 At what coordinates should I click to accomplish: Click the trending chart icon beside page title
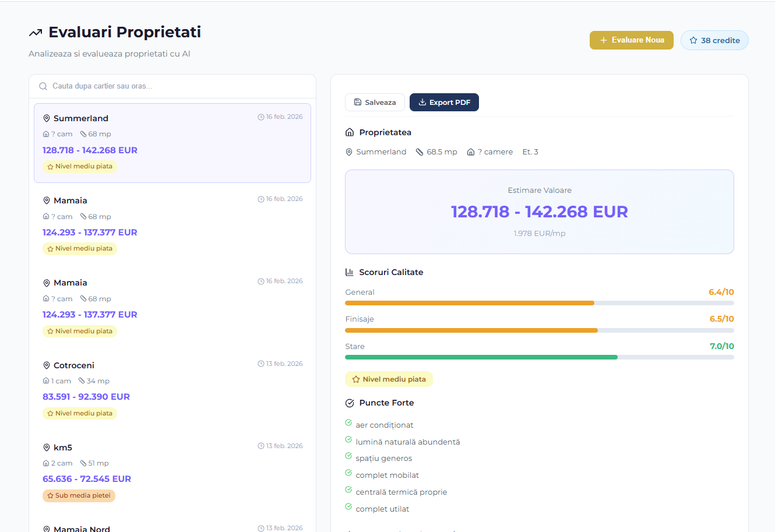point(36,32)
